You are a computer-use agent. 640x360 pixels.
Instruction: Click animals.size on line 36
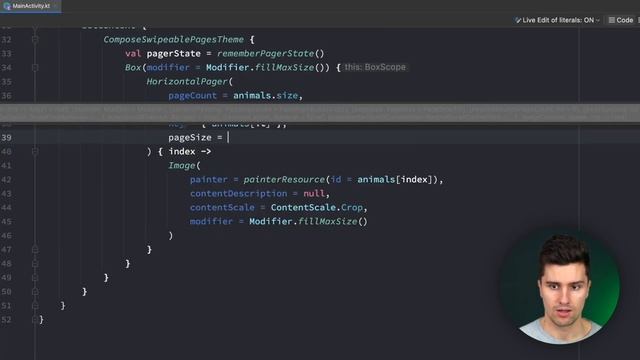[x=266, y=96]
